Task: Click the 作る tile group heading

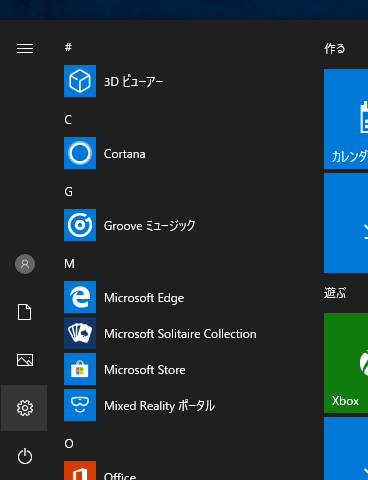Action: pyautogui.click(x=335, y=49)
